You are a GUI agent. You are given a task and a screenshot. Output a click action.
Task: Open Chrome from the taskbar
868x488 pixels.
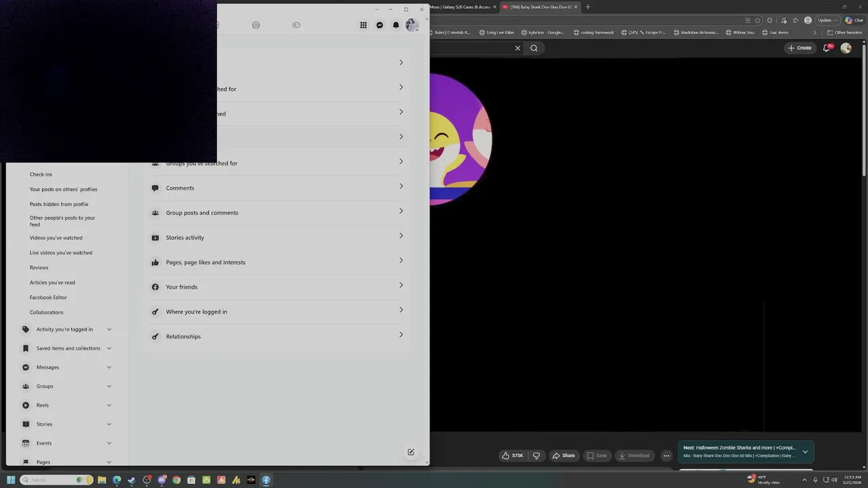(x=176, y=480)
